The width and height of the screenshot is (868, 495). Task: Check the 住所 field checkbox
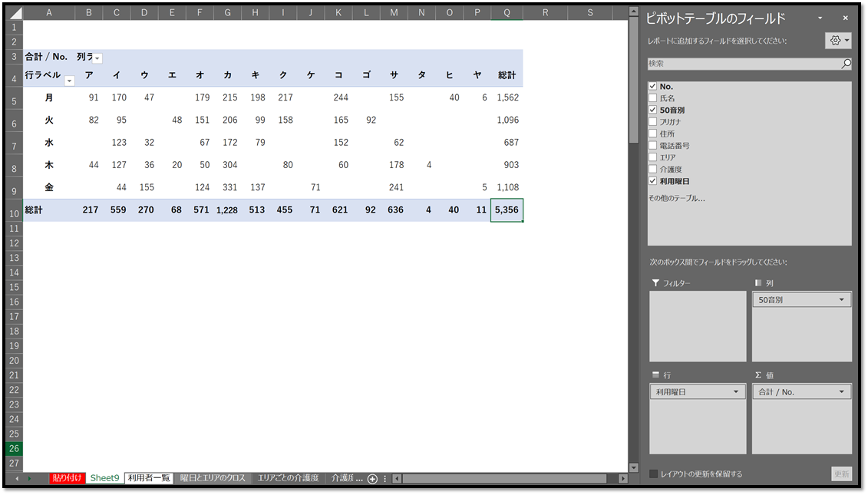tap(652, 134)
